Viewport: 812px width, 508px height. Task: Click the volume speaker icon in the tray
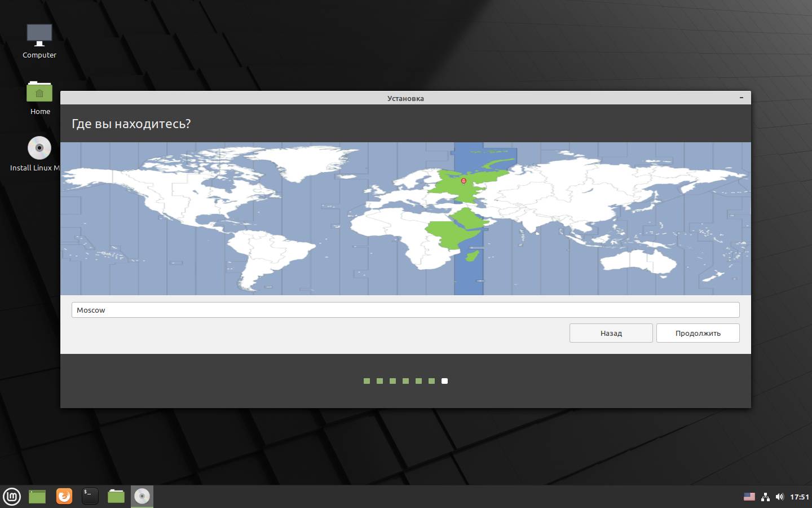tap(780, 497)
